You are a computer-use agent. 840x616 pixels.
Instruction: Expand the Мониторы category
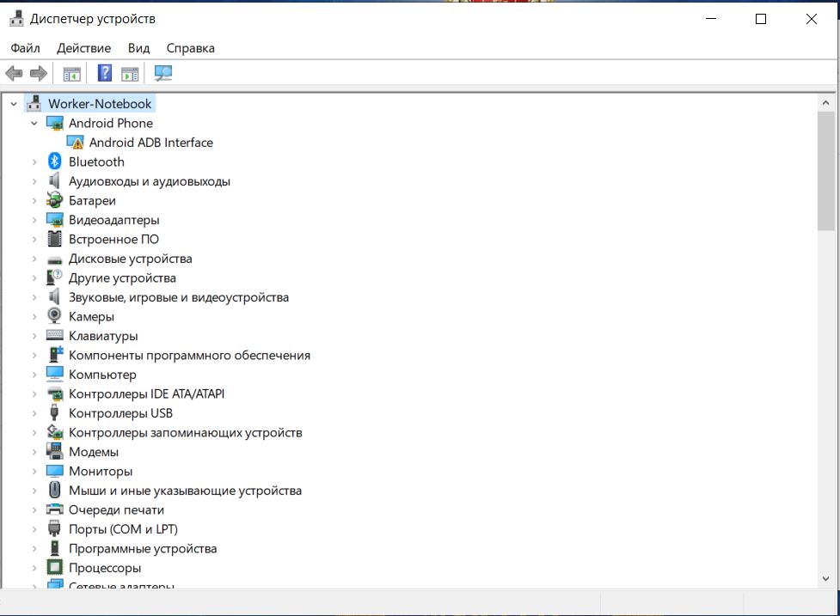(34, 471)
